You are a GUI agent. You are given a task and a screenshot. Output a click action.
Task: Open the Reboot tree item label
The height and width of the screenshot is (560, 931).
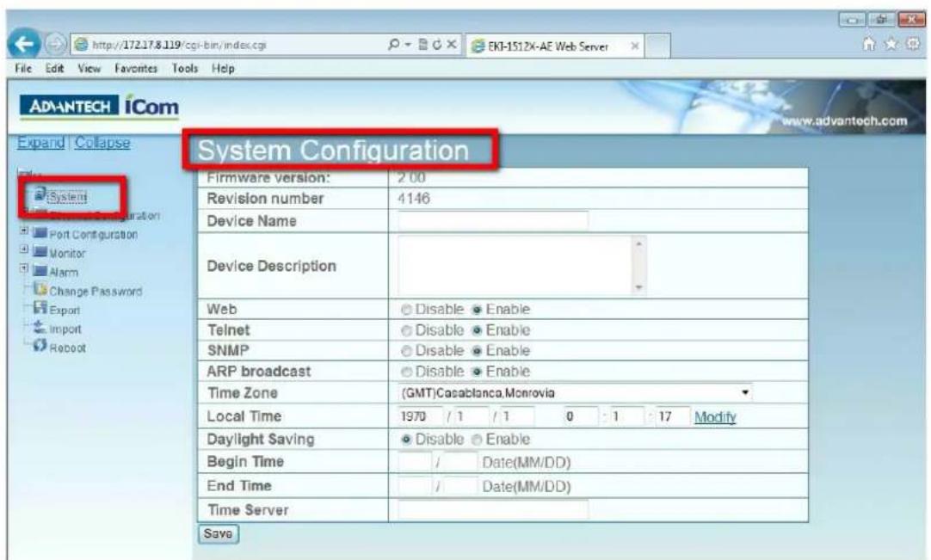(68, 348)
